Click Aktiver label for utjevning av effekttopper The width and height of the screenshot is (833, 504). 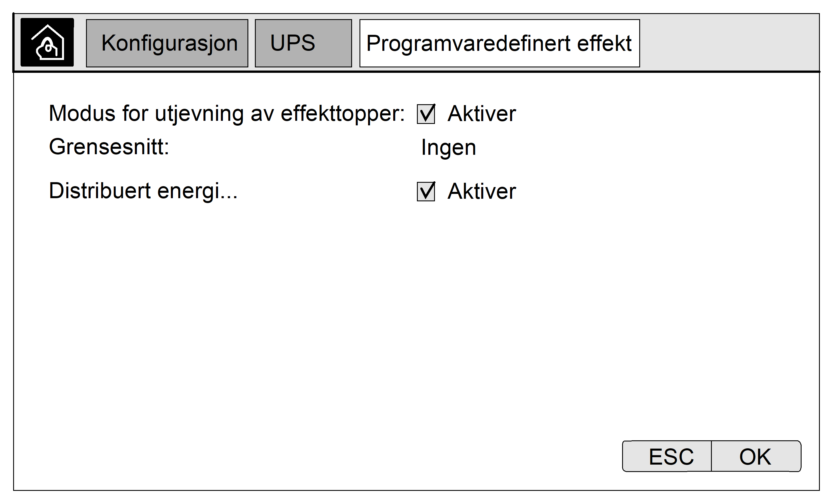click(482, 114)
